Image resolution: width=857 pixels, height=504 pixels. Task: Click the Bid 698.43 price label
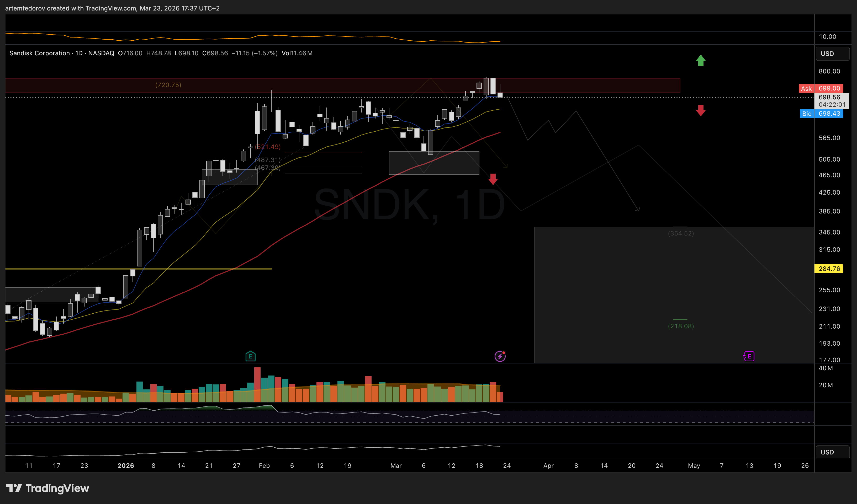pos(821,114)
